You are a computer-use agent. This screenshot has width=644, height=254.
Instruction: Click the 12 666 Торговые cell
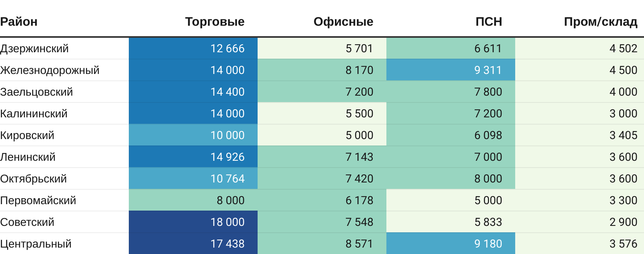(x=227, y=49)
